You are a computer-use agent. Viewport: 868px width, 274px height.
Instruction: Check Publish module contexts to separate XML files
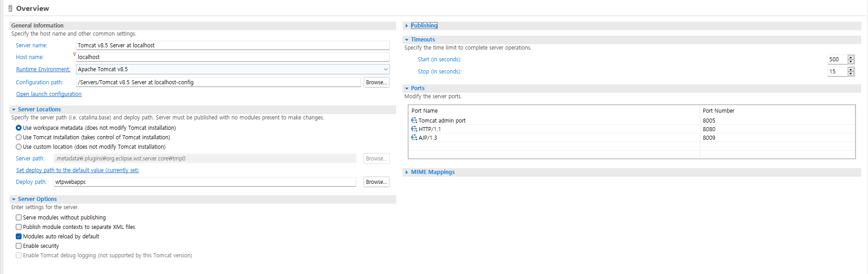click(x=19, y=227)
